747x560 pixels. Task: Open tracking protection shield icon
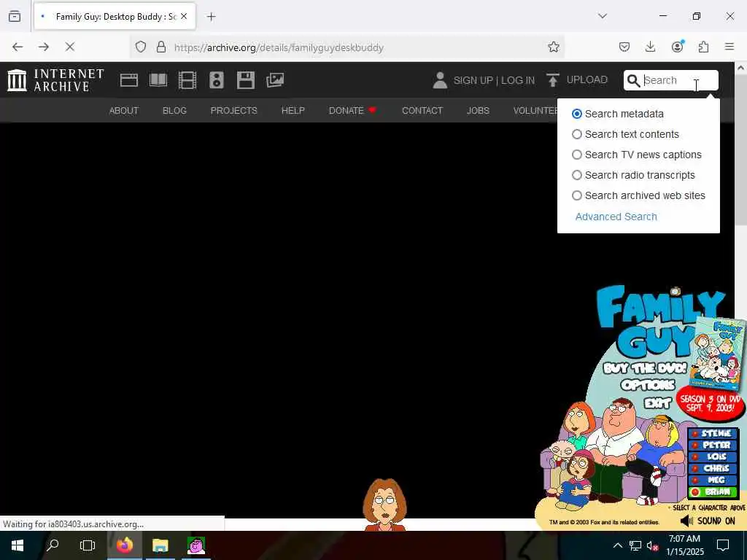point(141,47)
